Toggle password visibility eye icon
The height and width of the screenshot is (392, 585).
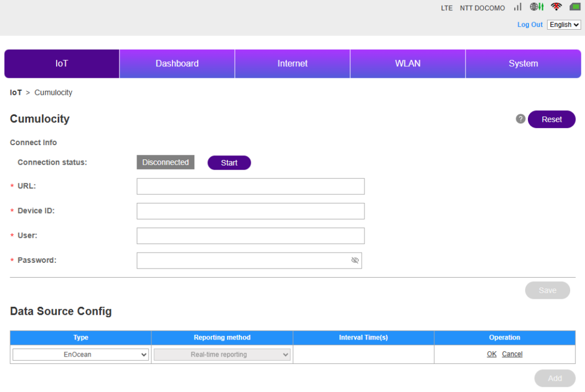pyautogui.click(x=355, y=261)
